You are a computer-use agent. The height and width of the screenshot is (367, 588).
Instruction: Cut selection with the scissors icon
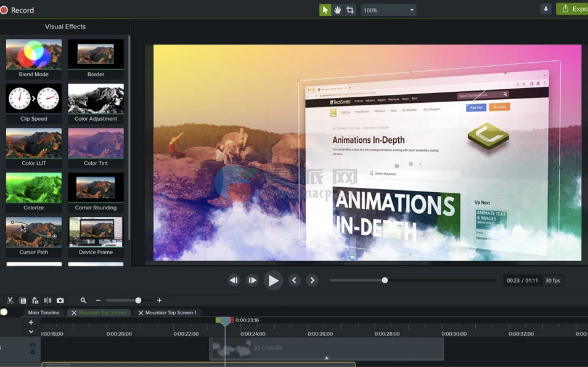click(x=10, y=300)
